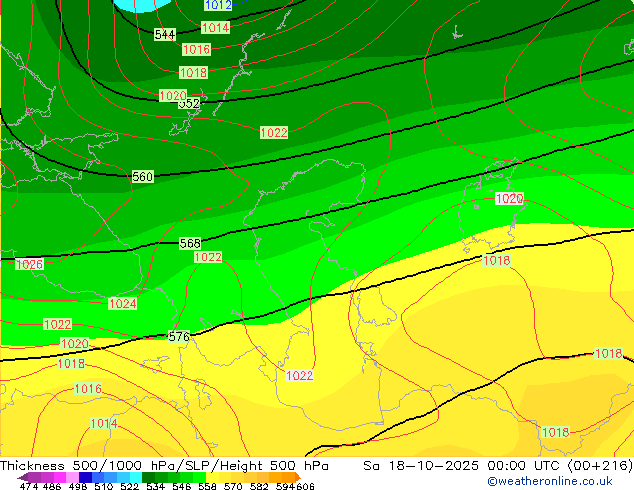Click the 606 legend value

point(305,486)
